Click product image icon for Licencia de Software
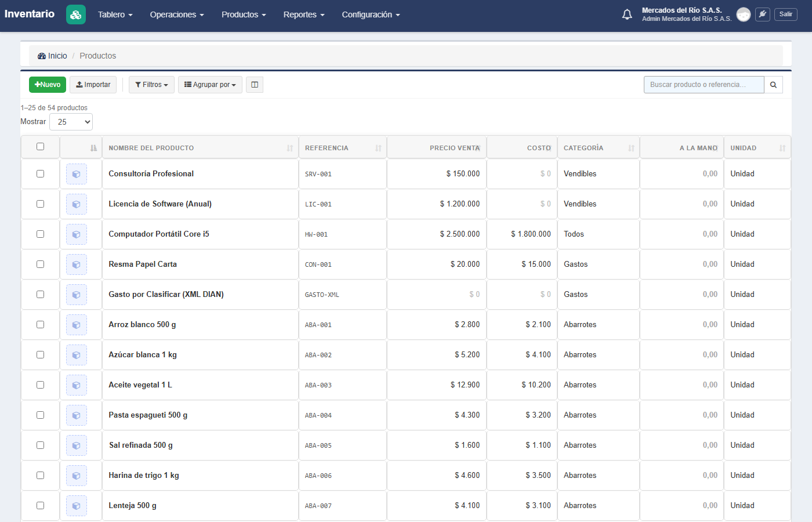812x522 pixels. [77, 204]
